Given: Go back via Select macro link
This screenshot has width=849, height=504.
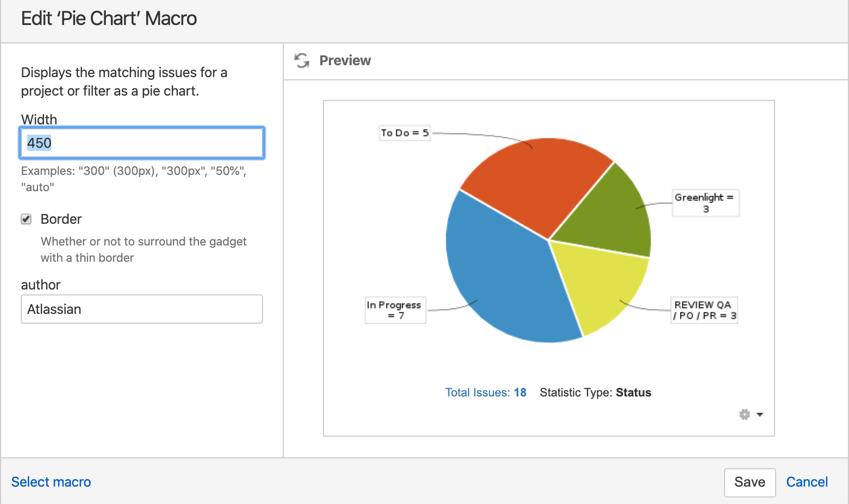Looking at the screenshot, I should [51, 482].
